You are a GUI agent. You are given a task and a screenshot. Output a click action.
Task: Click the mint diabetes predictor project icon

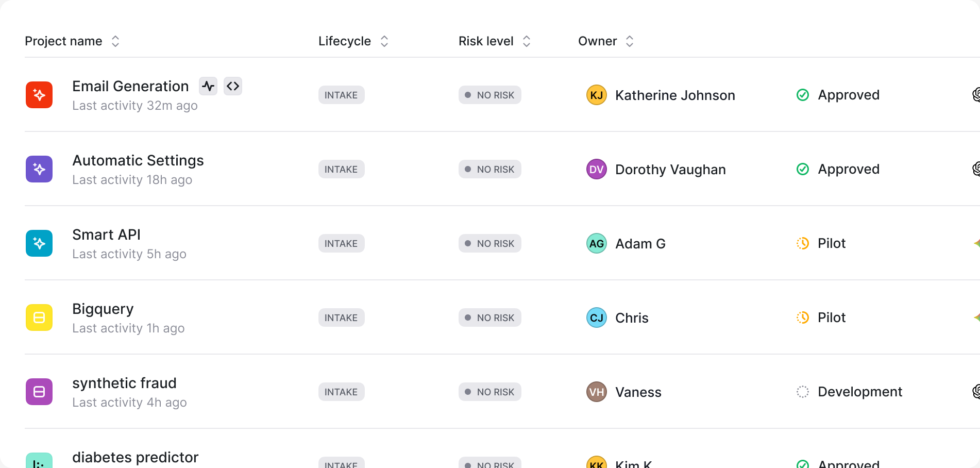pyautogui.click(x=39, y=460)
